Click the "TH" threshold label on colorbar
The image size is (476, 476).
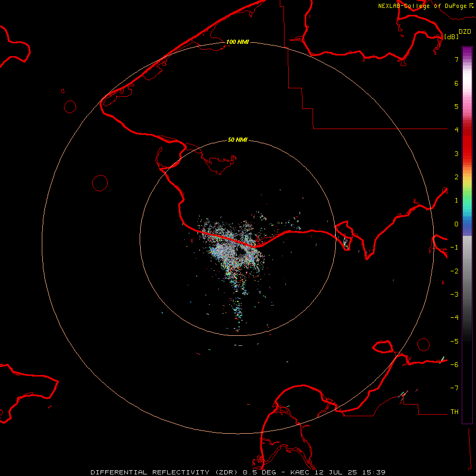454,412
